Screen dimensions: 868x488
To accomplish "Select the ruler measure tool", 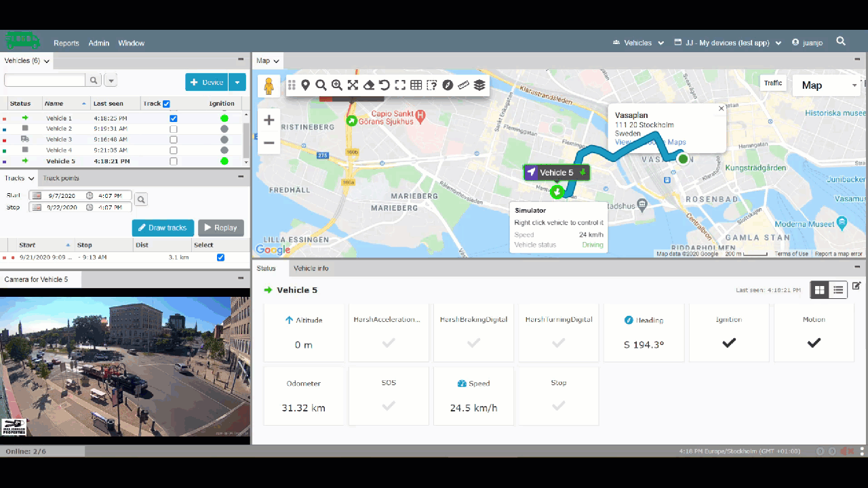I will 463,85.
